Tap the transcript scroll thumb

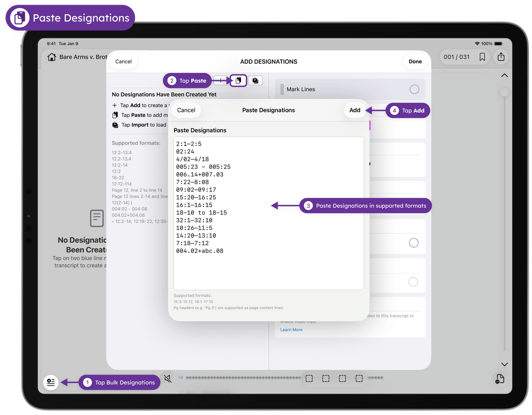(504, 92)
